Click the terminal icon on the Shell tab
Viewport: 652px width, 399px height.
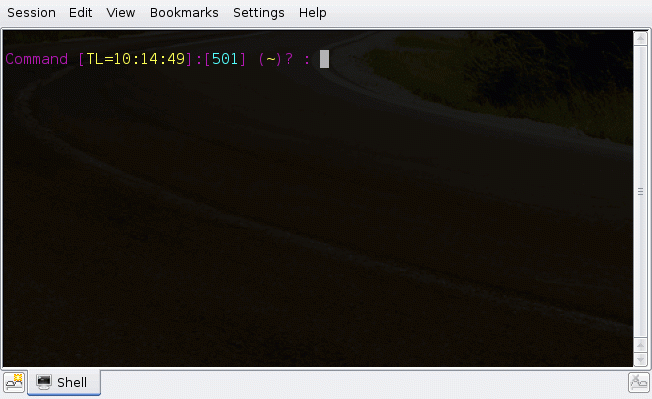44,382
